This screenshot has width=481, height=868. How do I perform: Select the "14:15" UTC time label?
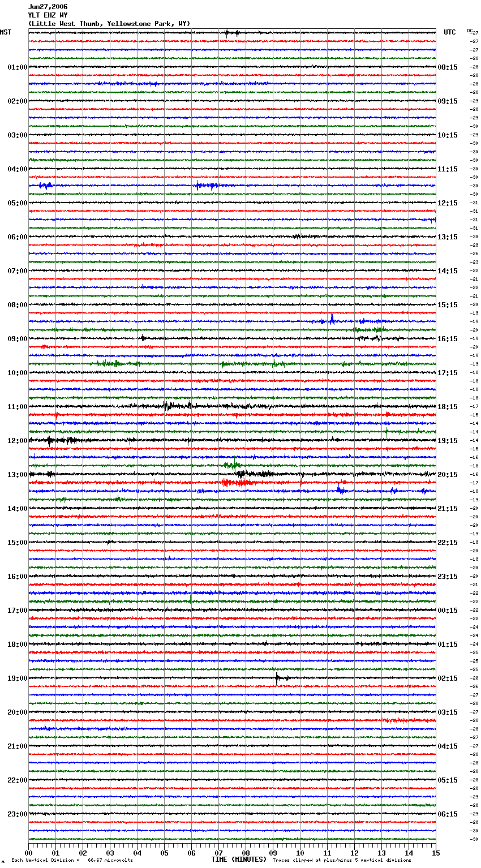pyautogui.click(x=448, y=271)
